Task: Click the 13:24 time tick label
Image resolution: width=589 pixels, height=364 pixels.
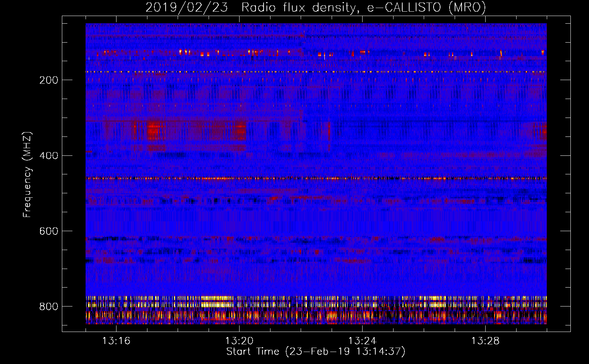Action: point(362,341)
